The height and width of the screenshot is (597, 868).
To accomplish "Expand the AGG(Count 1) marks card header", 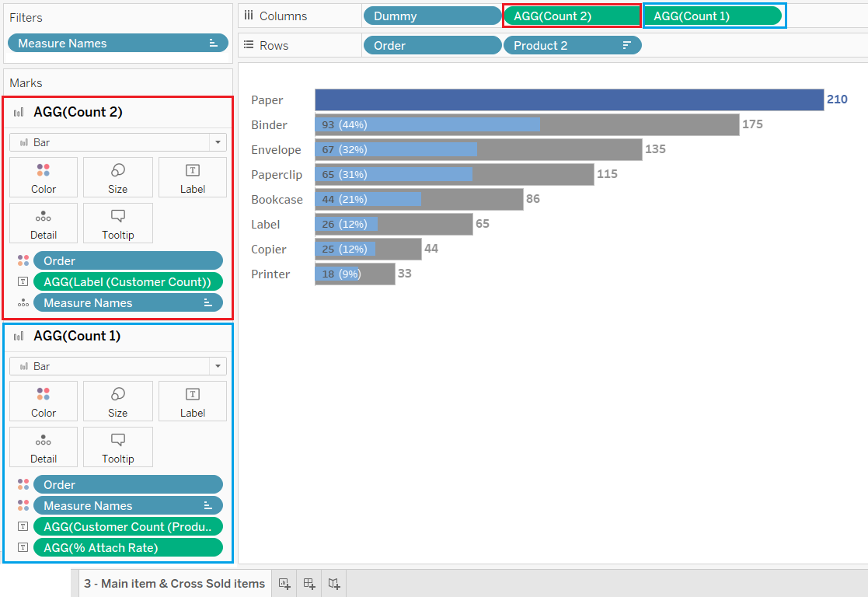I will click(x=77, y=336).
